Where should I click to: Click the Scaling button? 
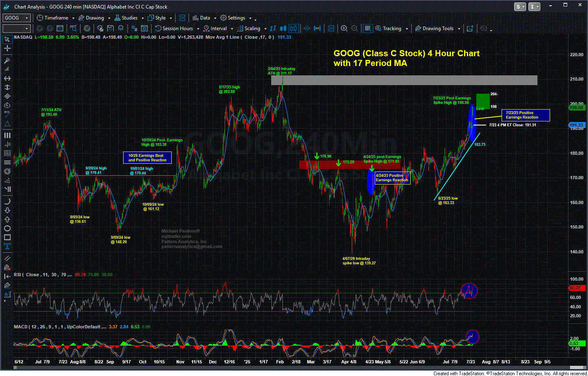tap(249, 29)
